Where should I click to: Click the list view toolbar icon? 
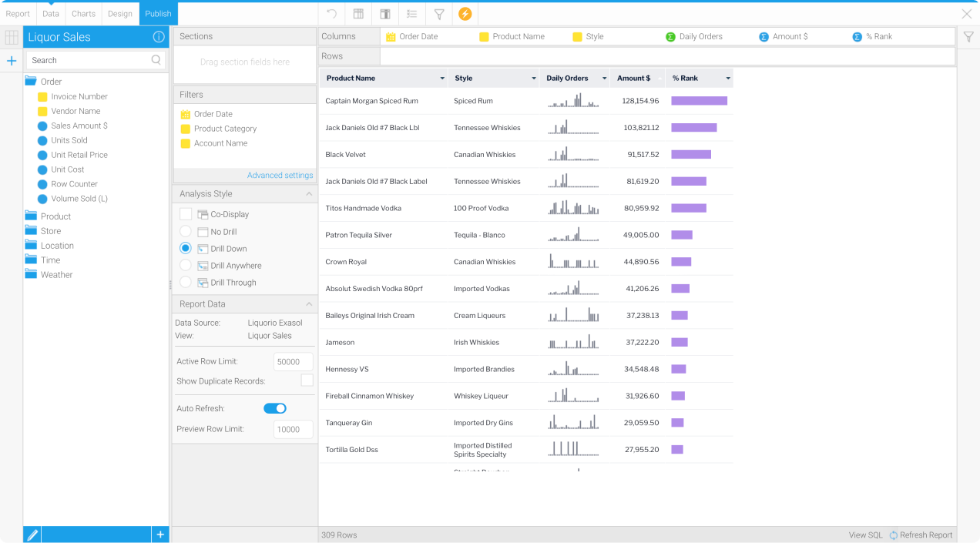pyautogui.click(x=411, y=13)
